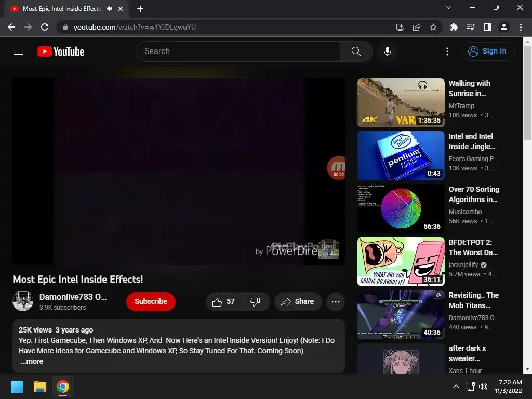The height and width of the screenshot is (399, 532).
Task: Start voice search with the microphone
Action: pos(388,51)
